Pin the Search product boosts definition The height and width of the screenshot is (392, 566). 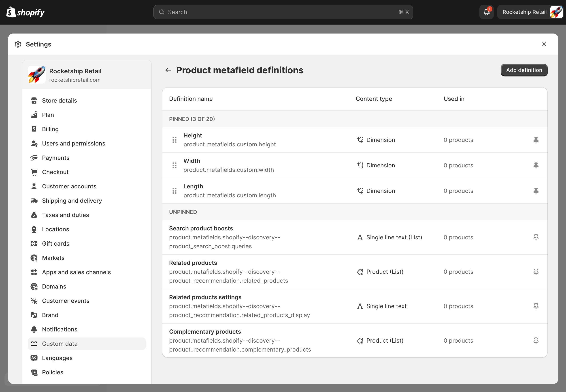click(x=536, y=237)
